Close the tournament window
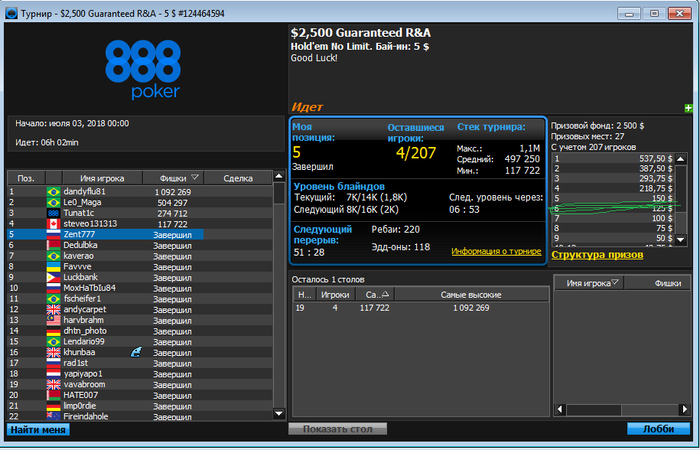700x450 pixels. point(679,13)
